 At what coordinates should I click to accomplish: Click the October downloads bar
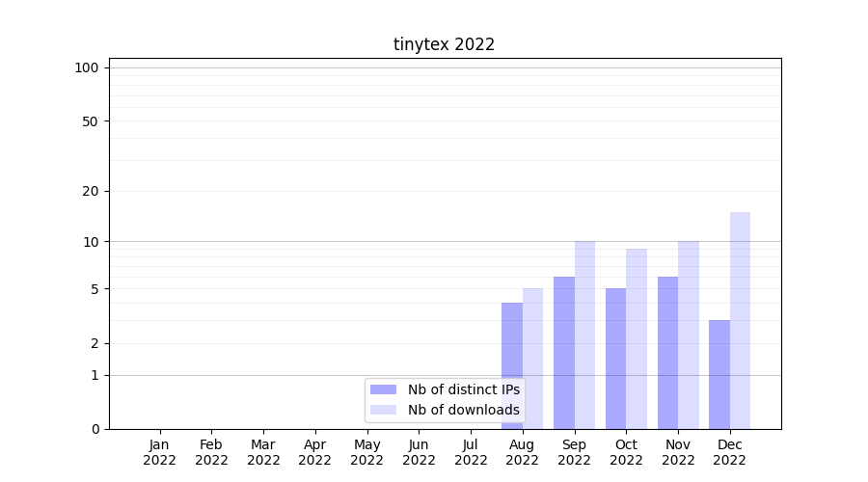tap(637, 338)
